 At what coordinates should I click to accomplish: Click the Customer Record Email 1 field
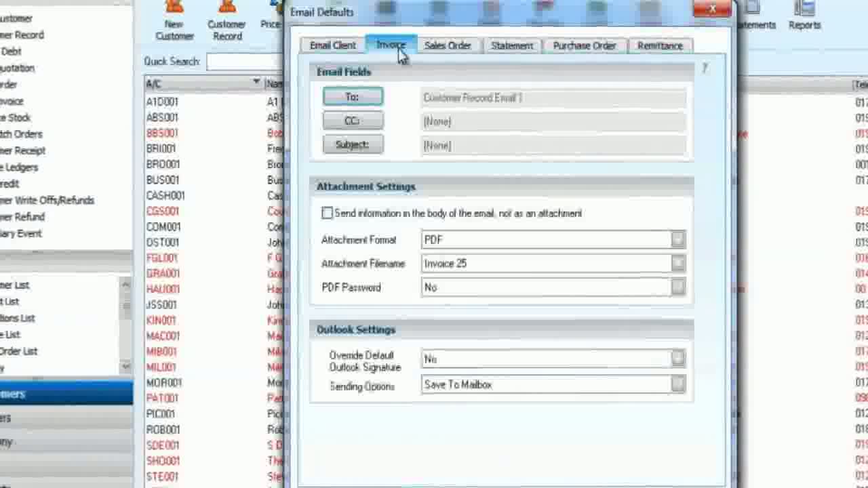553,98
